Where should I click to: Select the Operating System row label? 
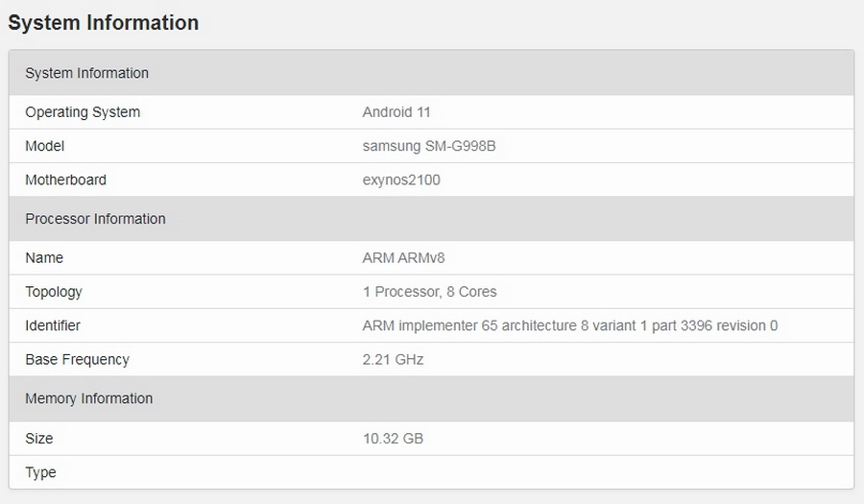tap(83, 112)
